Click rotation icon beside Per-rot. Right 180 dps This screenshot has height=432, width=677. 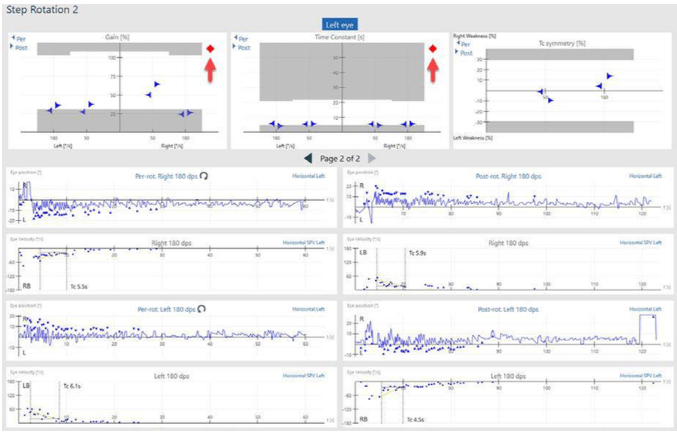coord(205,175)
